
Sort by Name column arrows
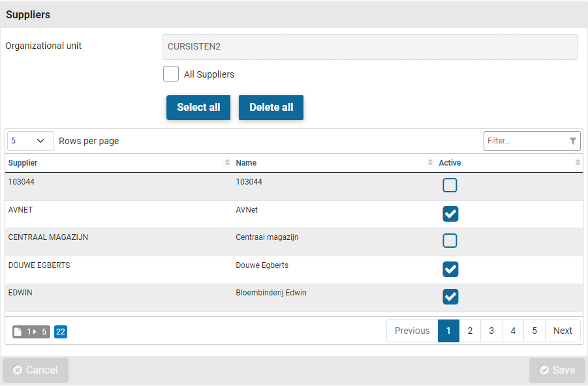pos(430,162)
